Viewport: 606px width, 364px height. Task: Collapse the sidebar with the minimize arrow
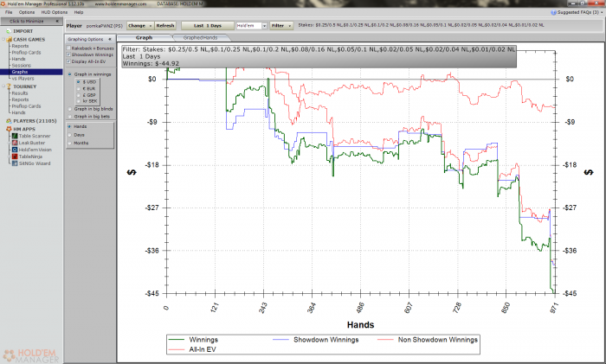click(57, 22)
